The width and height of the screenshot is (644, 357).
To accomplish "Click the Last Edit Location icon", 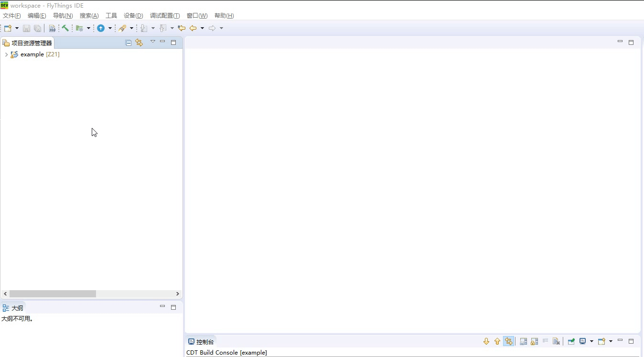I will pos(182,28).
